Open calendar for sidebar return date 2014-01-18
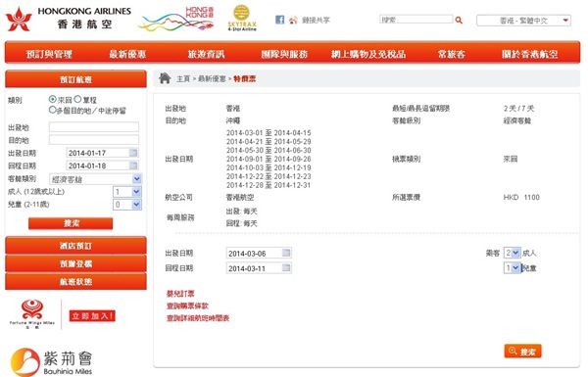The width and height of the screenshot is (588, 377). click(x=133, y=165)
